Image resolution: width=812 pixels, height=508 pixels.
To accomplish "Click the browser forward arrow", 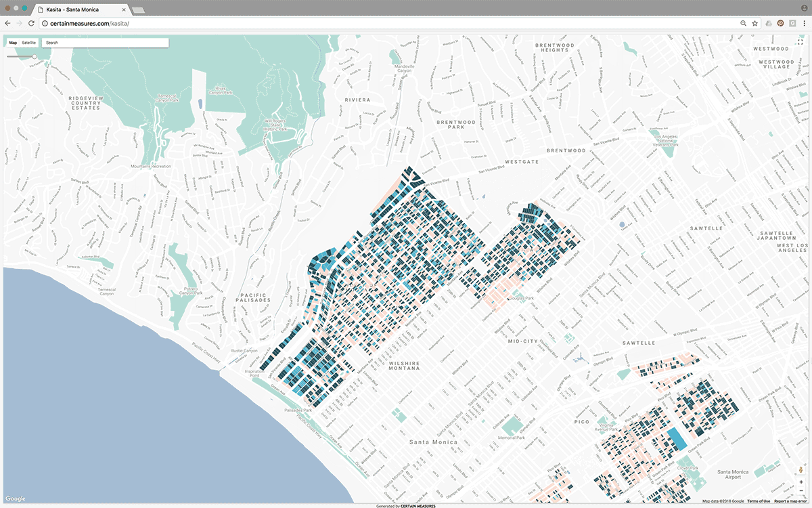I will (x=19, y=23).
